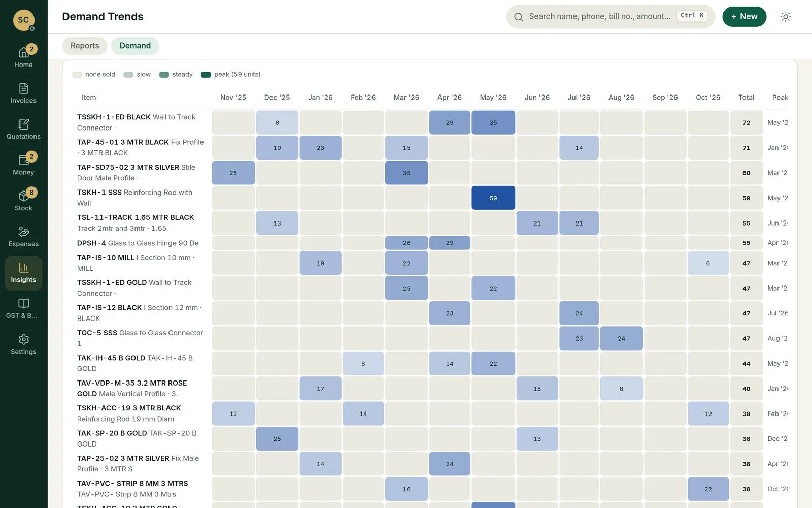812x508 pixels.
Task: Click the Nov '25 column header
Action: click(x=233, y=98)
